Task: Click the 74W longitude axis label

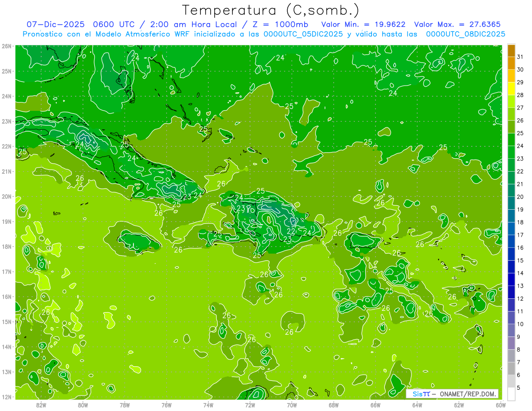Action: click(208, 405)
